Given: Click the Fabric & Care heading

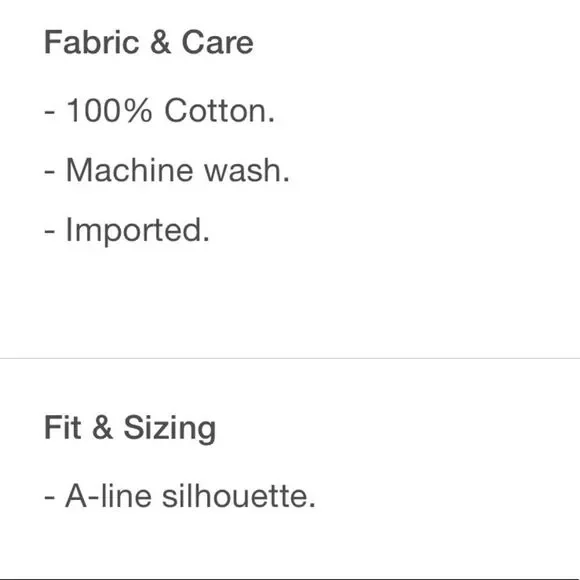Looking at the screenshot, I should point(149,43).
